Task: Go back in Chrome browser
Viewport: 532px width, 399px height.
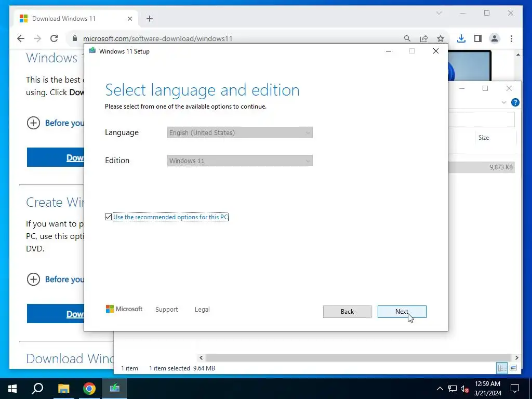Action: pyautogui.click(x=21, y=38)
